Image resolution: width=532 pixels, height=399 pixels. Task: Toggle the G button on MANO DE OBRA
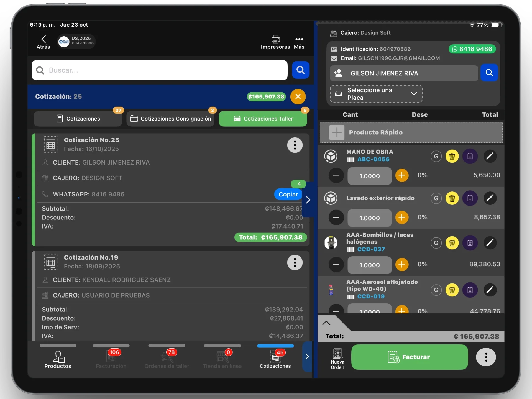click(436, 156)
